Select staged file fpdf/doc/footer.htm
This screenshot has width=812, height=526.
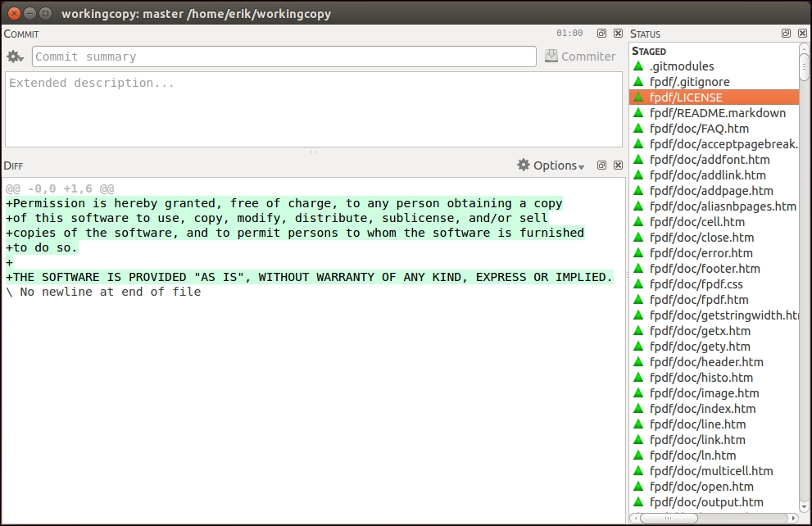[x=714, y=268]
